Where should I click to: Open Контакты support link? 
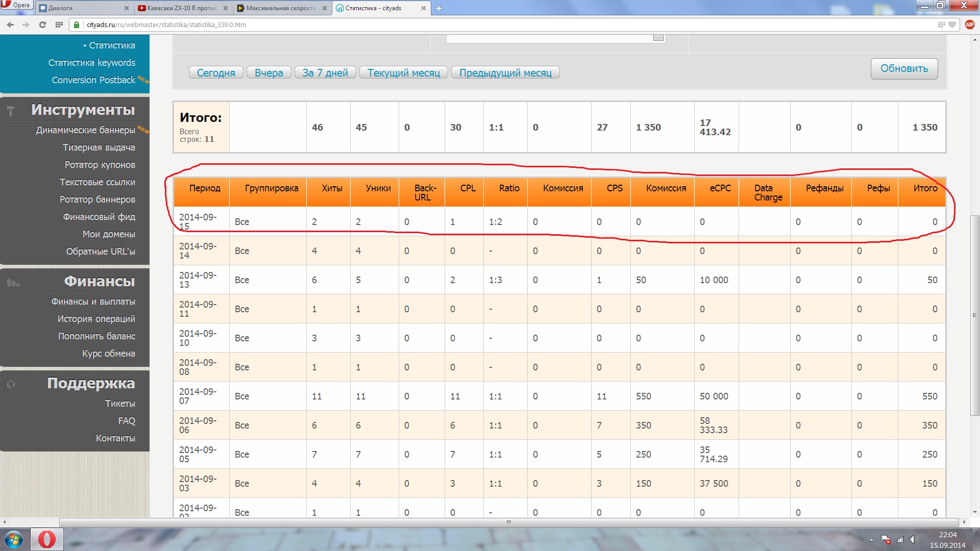tap(115, 438)
